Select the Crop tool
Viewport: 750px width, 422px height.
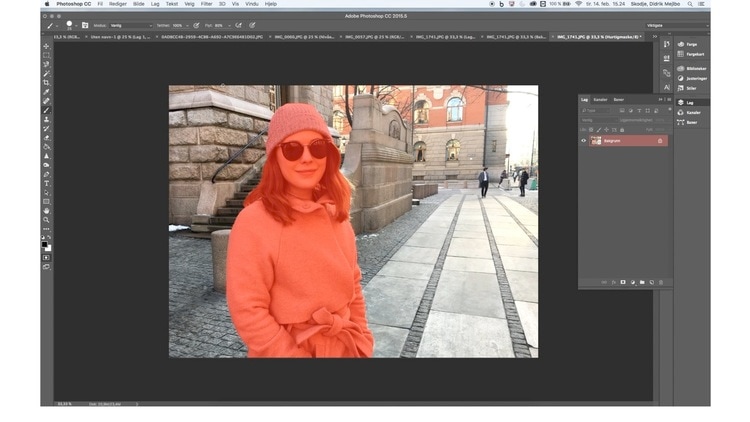click(46, 82)
